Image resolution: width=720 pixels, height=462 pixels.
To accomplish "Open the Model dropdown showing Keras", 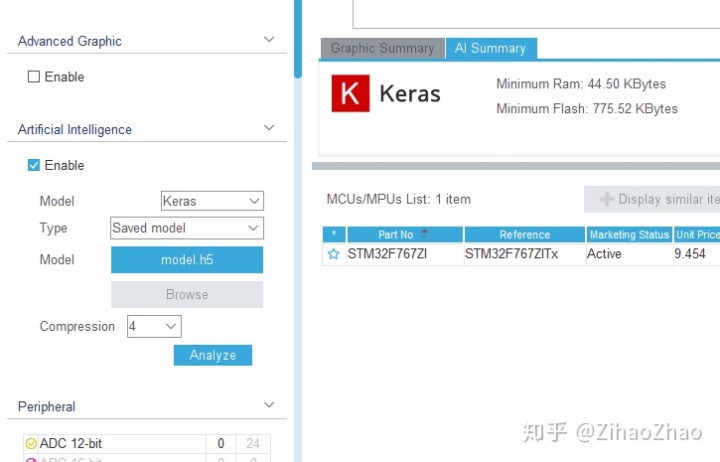I will coord(212,201).
